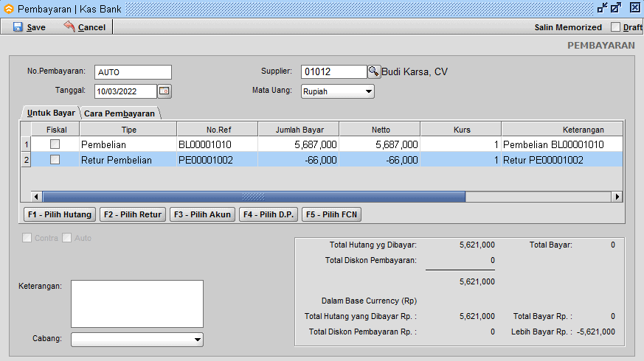
Task: Click Kurs cell in Retur Pembelian row
Action: point(461,160)
